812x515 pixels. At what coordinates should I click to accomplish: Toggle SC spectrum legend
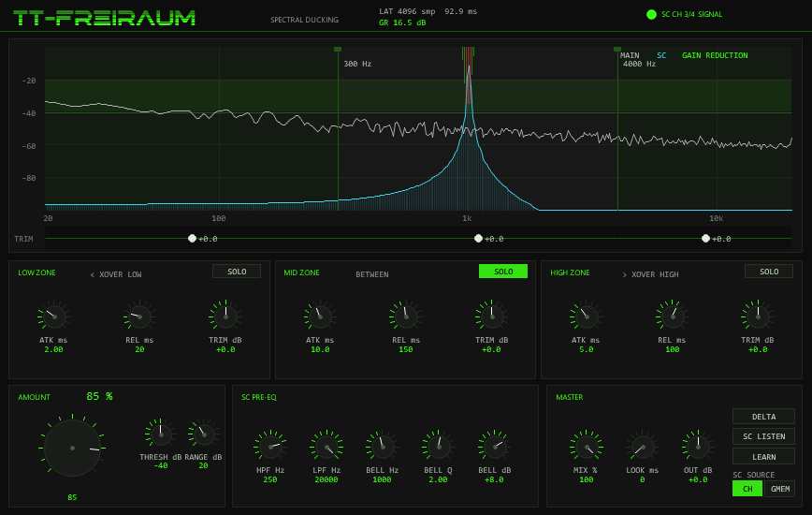tap(661, 55)
